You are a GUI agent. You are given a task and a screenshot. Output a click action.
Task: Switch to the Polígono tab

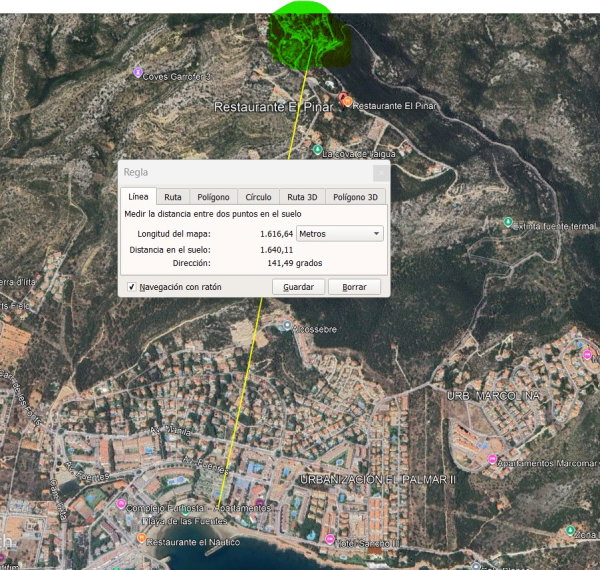pyautogui.click(x=213, y=197)
